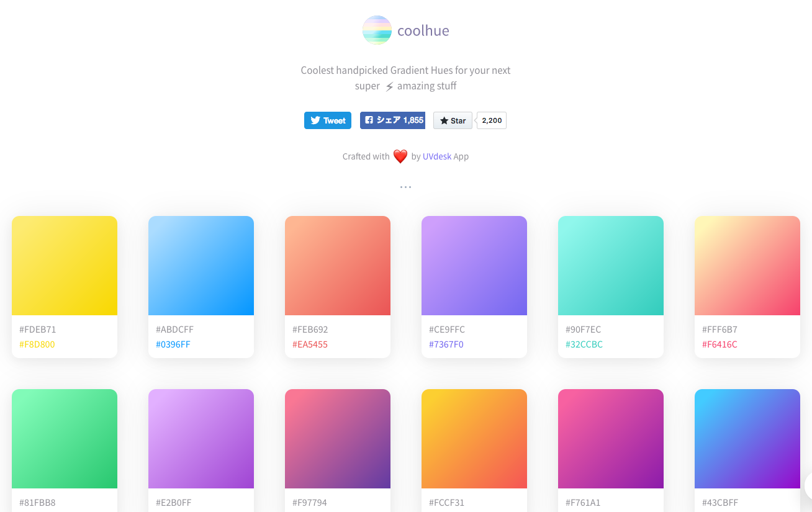This screenshot has height=512, width=812.
Task: Open the 2,200 stargazers count
Action: tap(492, 120)
